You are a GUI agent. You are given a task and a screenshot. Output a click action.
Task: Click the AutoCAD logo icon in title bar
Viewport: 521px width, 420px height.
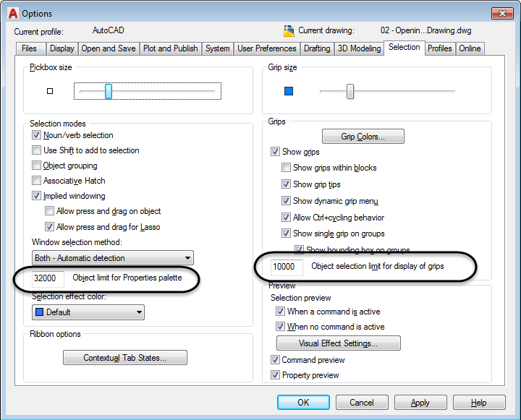pos(13,13)
